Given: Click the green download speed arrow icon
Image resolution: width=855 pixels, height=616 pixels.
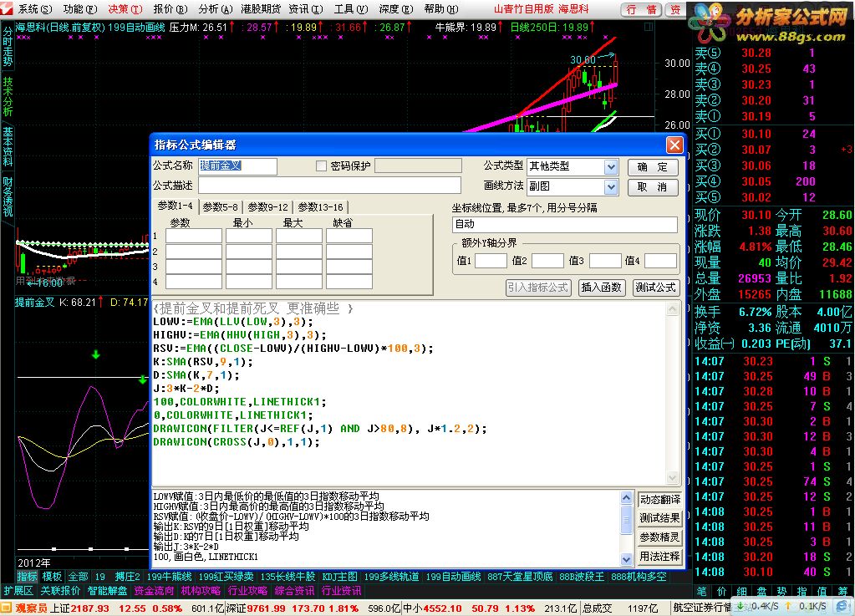Looking at the screenshot, I should [740, 606].
